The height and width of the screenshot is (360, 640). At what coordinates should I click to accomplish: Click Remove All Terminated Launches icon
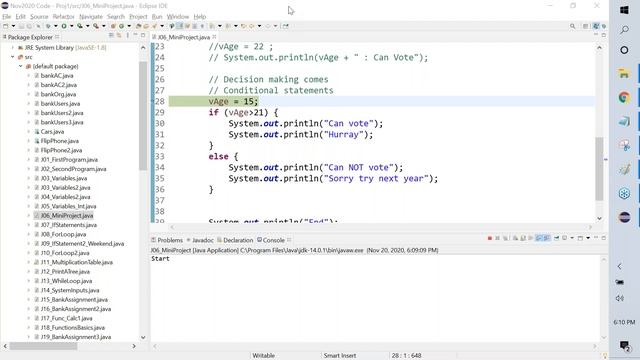coord(505,238)
